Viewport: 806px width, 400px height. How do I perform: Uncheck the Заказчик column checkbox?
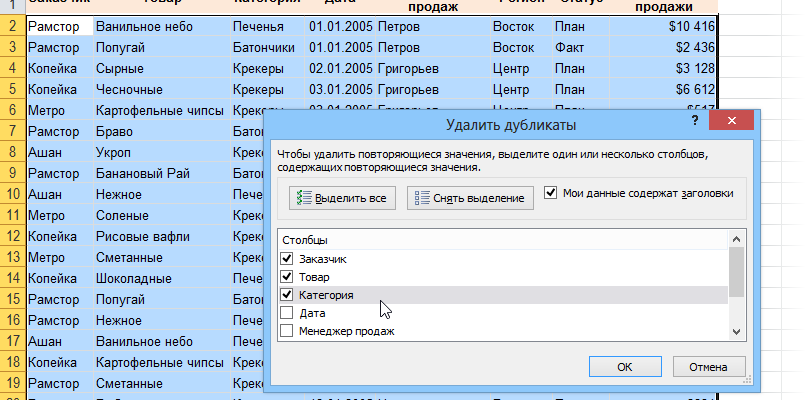coord(288,259)
